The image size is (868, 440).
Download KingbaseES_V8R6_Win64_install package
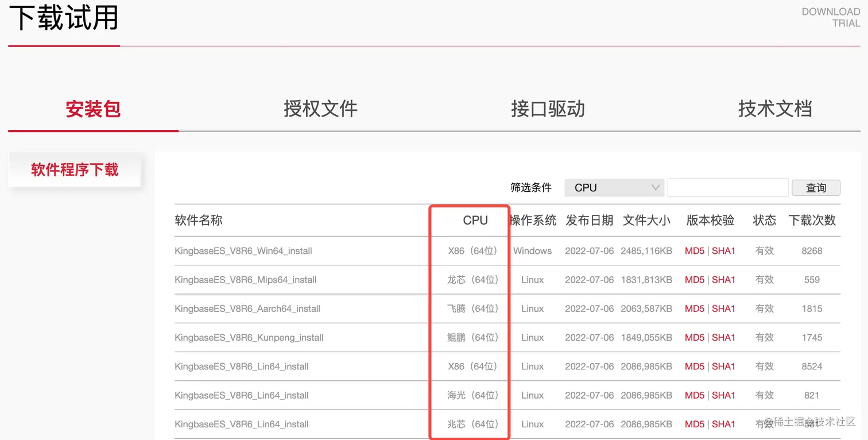(243, 251)
